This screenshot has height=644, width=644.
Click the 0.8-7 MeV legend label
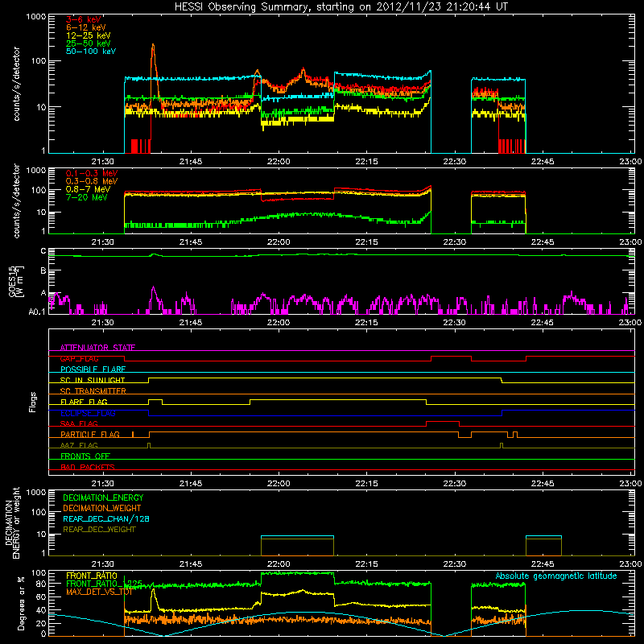(88, 189)
